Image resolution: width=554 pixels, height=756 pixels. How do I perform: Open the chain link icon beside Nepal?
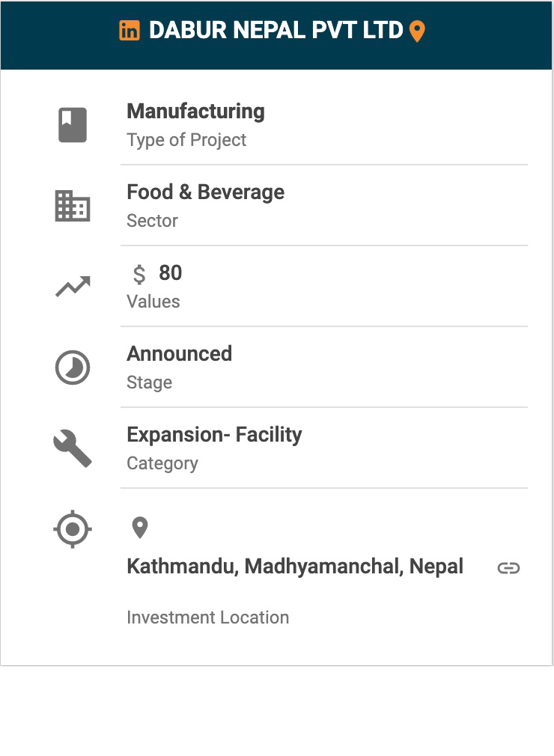coord(508,568)
